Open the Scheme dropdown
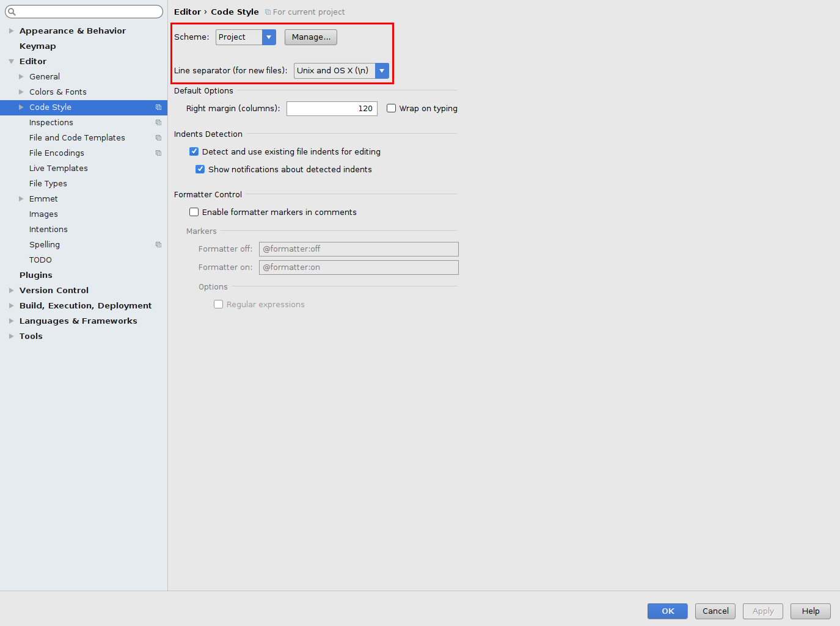Image resolution: width=840 pixels, height=626 pixels. click(269, 37)
